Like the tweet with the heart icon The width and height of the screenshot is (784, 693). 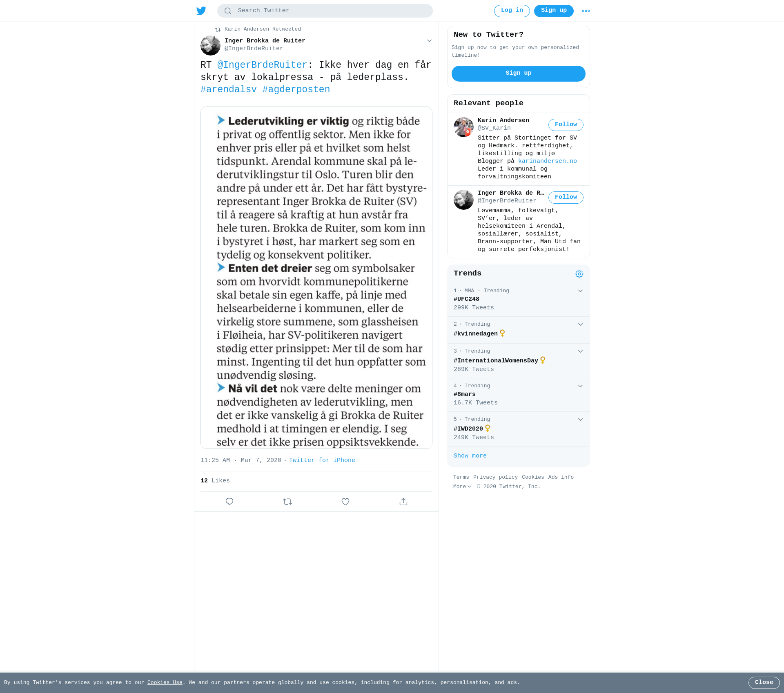[x=345, y=502]
